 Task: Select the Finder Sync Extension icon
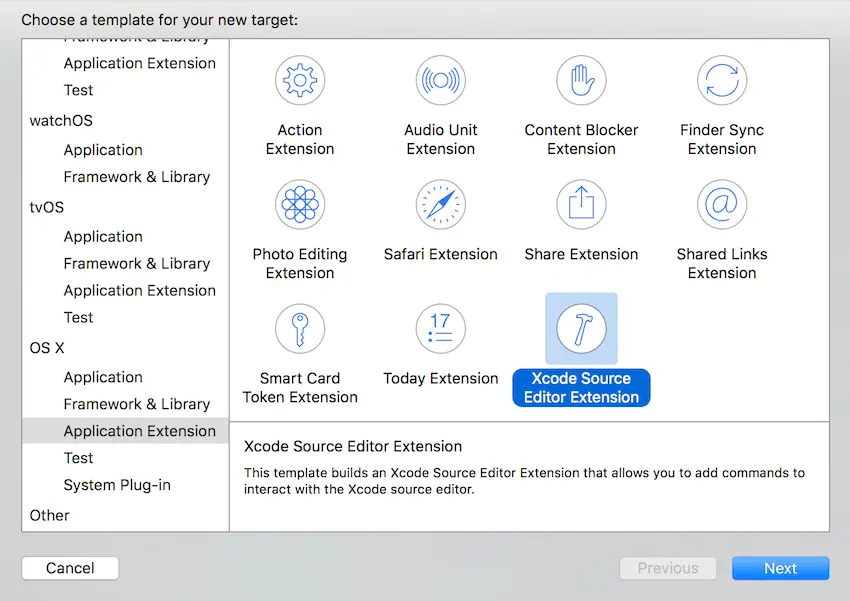point(722,80)
